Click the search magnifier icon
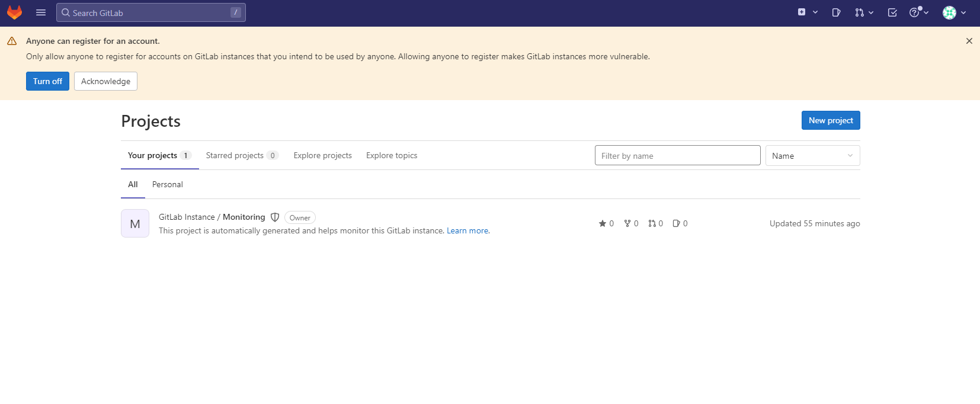980x404 pixels. [66, 12]
